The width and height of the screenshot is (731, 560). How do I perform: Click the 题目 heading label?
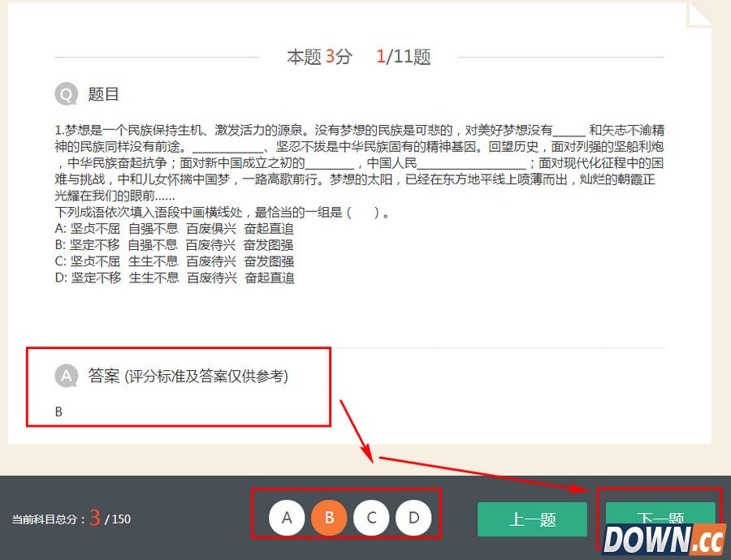(102, 94)
